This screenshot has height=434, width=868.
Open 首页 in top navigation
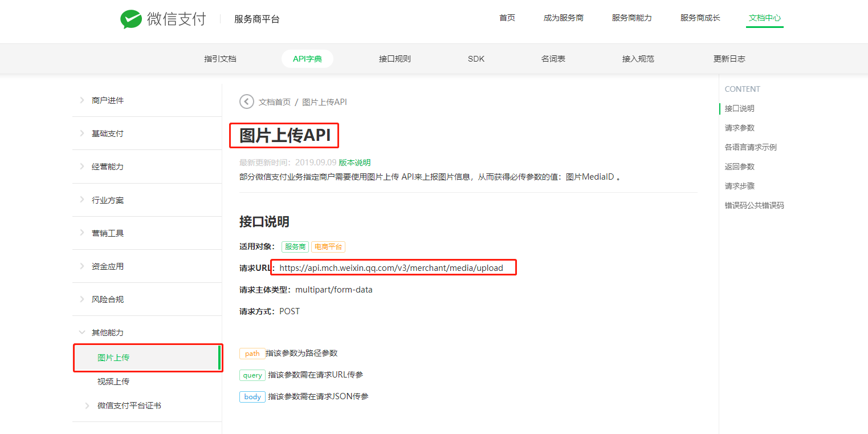(x=507, y=18)
